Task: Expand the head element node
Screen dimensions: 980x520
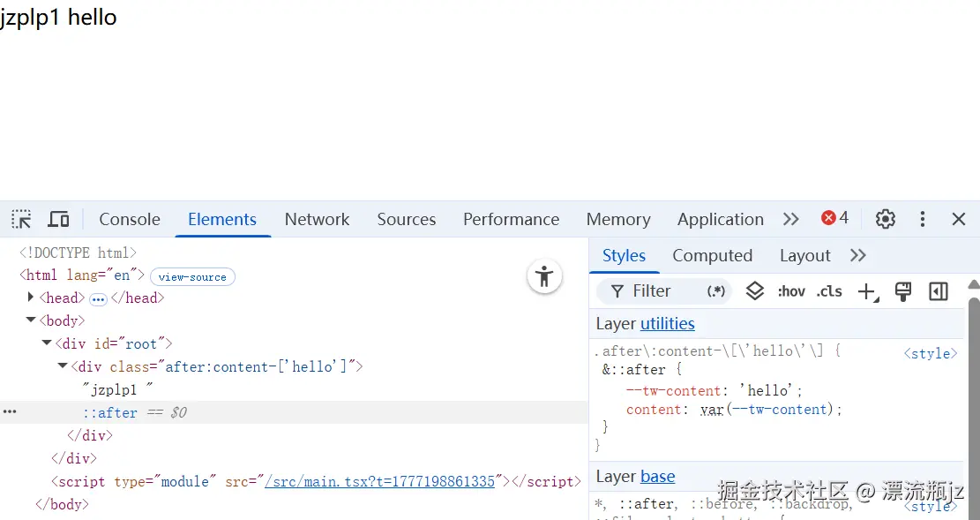Action: [x=30, y=298]
